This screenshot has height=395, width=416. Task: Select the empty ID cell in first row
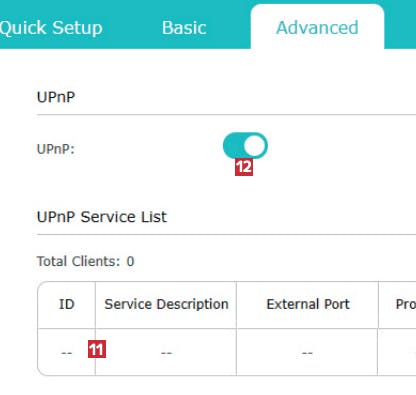click(x=66, y=352)
